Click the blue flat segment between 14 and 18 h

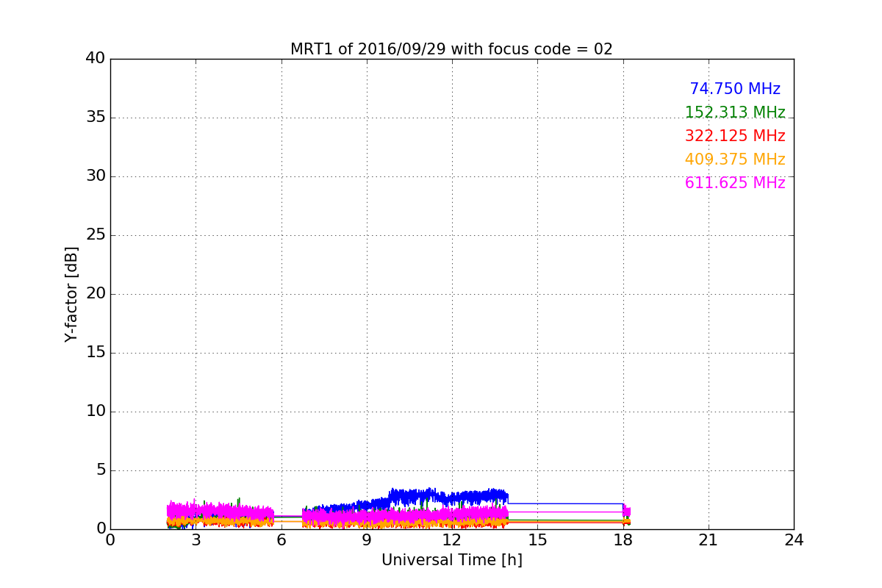[566, 503]
